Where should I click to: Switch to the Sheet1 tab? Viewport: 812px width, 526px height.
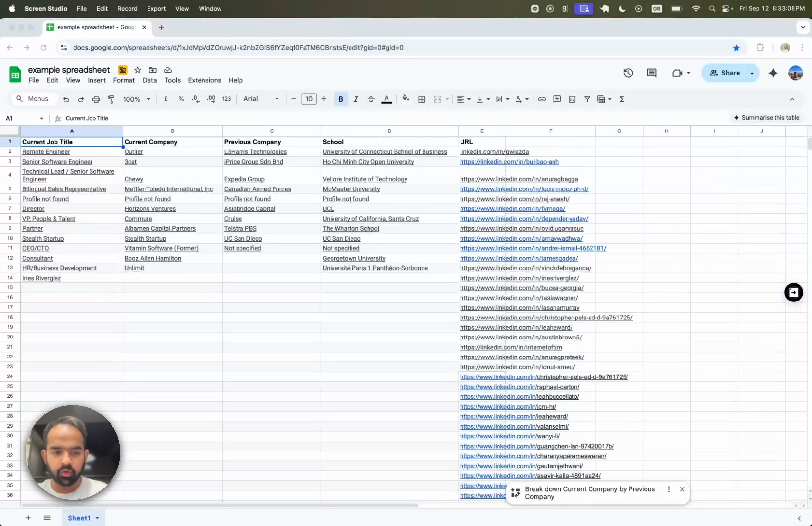[79, 518]
